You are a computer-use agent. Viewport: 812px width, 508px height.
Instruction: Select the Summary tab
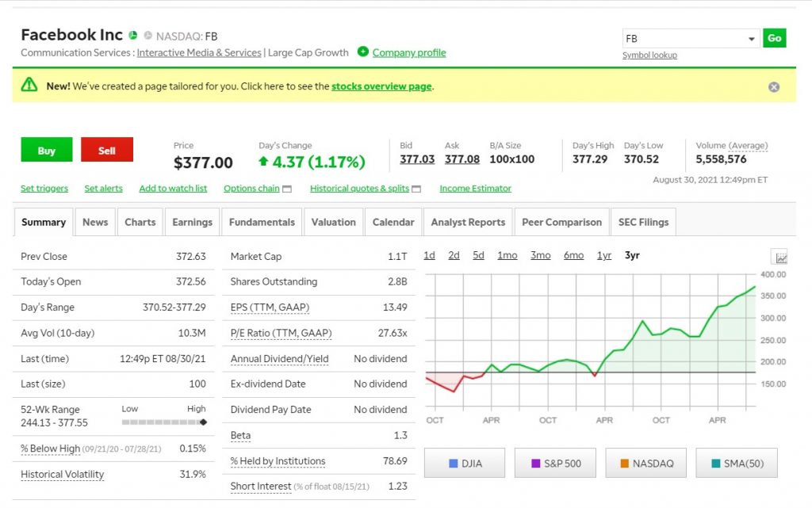[44, 222]
